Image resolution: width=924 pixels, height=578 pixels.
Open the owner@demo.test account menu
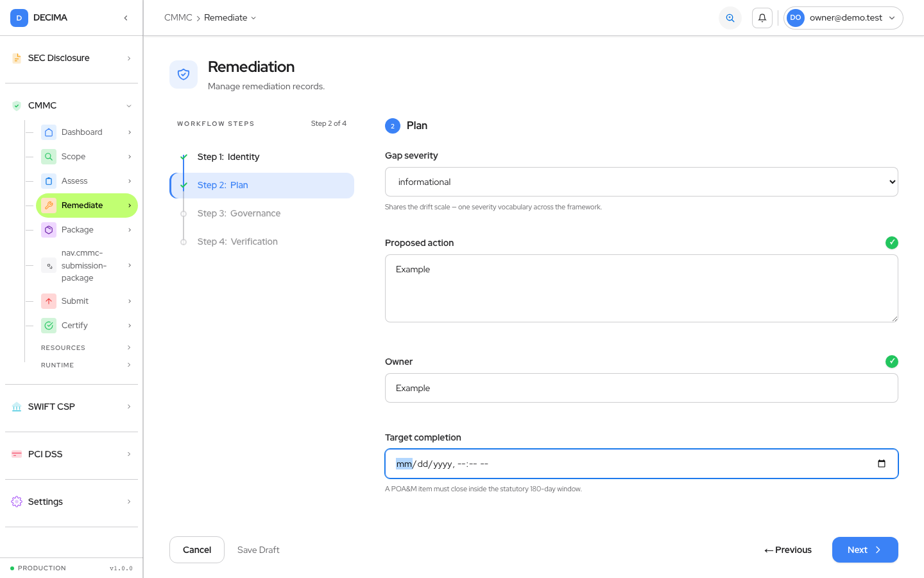point(843,18)
